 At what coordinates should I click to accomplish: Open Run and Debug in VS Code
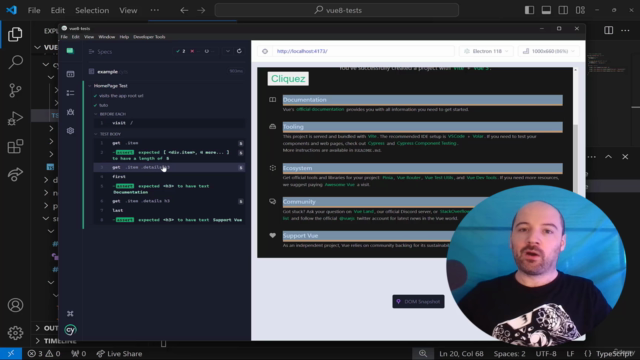[x=15, y=118]
